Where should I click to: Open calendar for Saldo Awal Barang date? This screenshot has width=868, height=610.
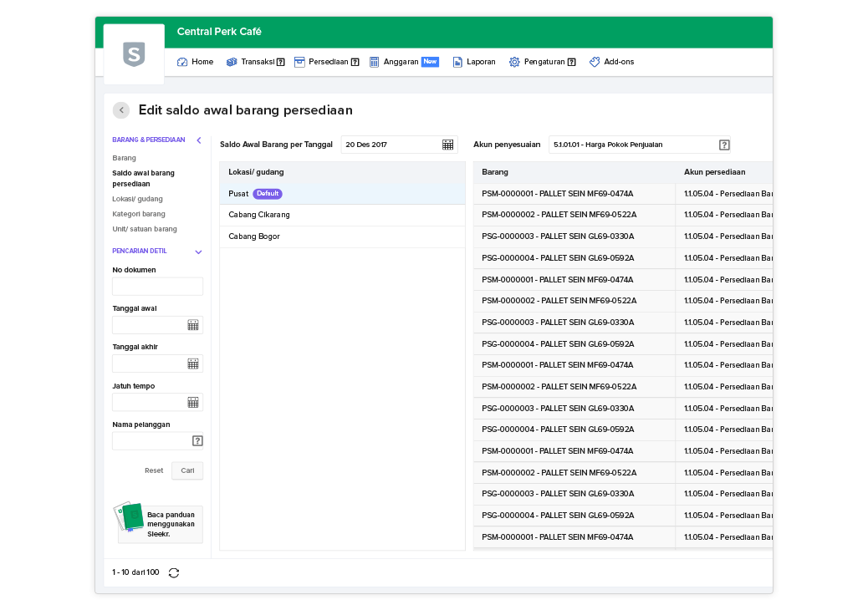coord(448,145)
